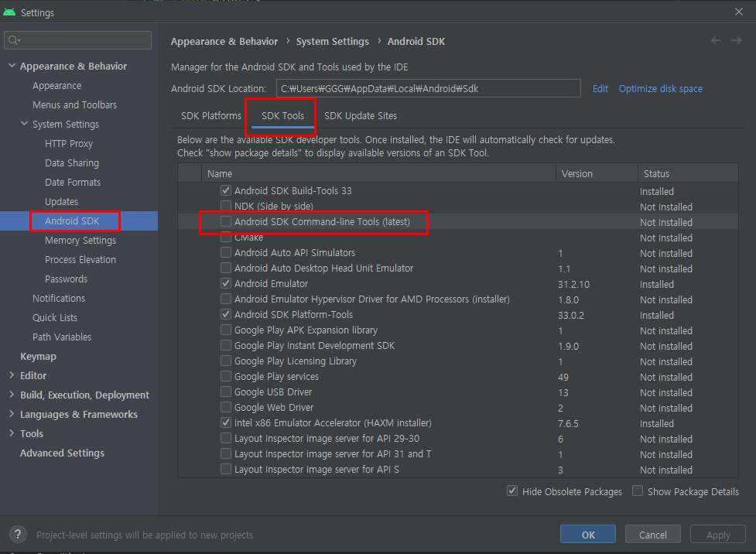Open Memory Settings page
The width and height of the screenshot is (756, 554).
pyautogui.click(x=80, y=240)
